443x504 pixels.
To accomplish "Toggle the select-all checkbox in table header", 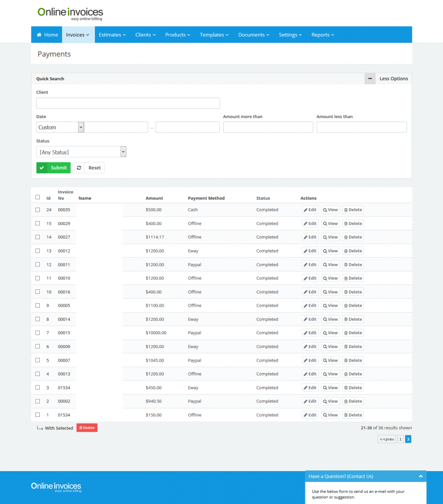I will (x=38, y=197).
